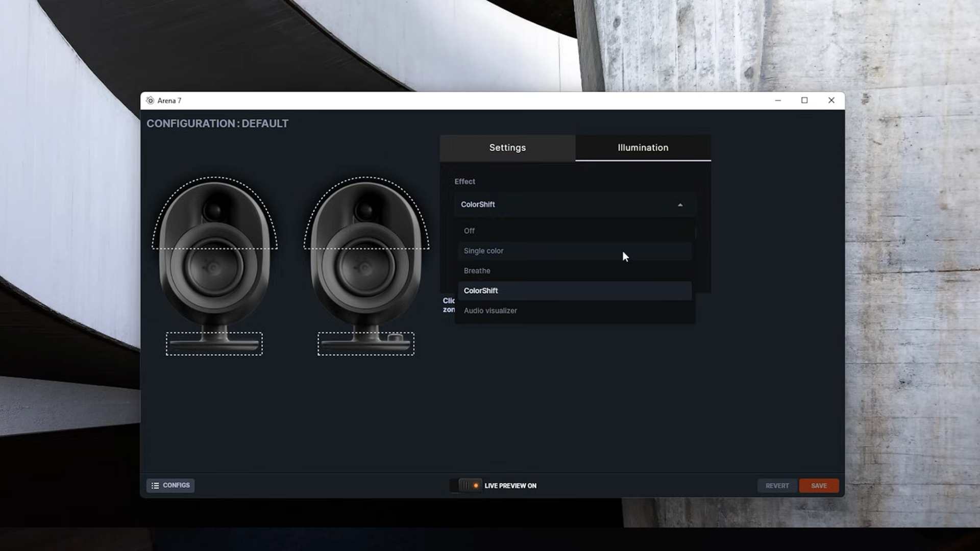The height and width of the screenshot is (551, 980).
Task: Collapse the Effect dropdown via its arrow
Action: [680, 205]
